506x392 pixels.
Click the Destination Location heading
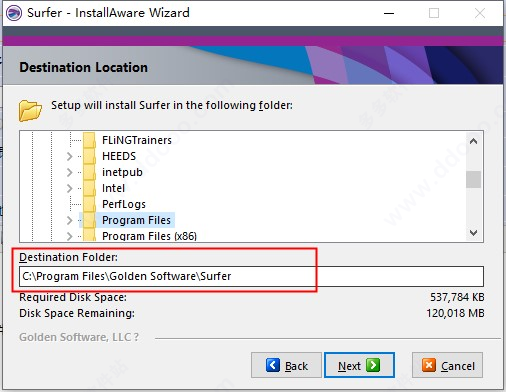pyautogui.click(x=84, y=67)
